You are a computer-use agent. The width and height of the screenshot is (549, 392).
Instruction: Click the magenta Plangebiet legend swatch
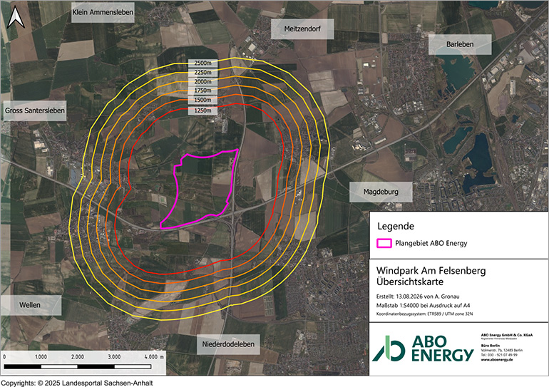pos(384,243)
